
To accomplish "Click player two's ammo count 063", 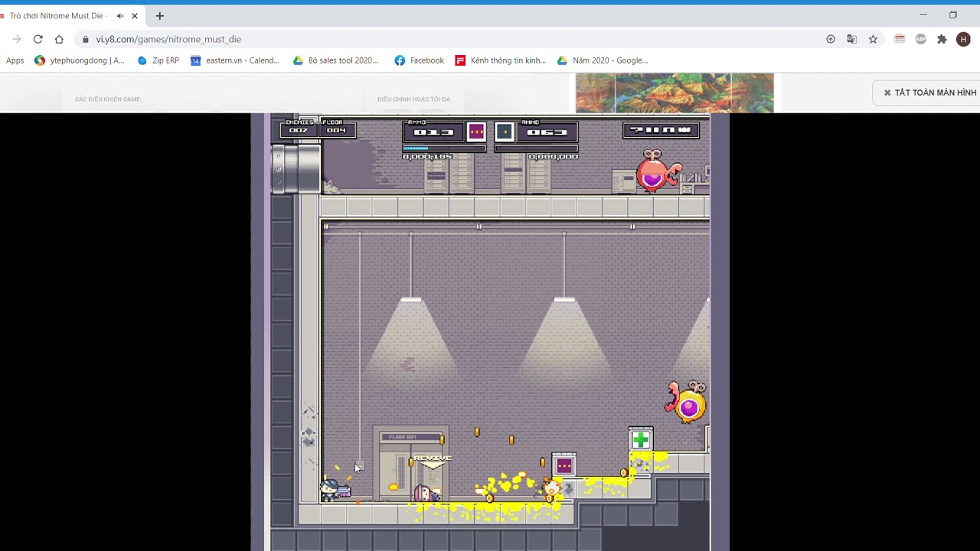I will click(547, 132).
